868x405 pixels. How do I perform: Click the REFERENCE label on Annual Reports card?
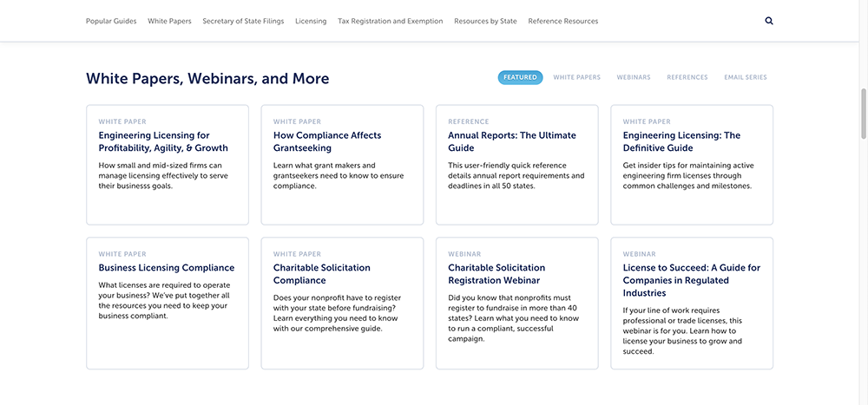click(469, 121)
